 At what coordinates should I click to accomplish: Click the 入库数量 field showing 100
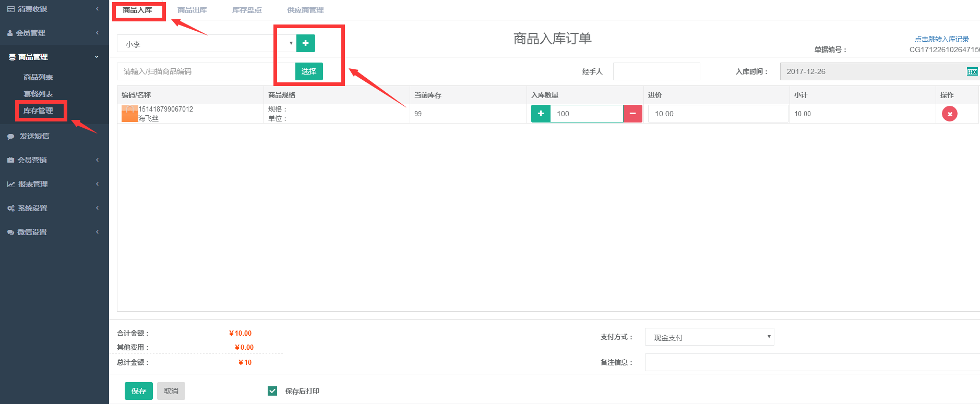coord(587,114)
